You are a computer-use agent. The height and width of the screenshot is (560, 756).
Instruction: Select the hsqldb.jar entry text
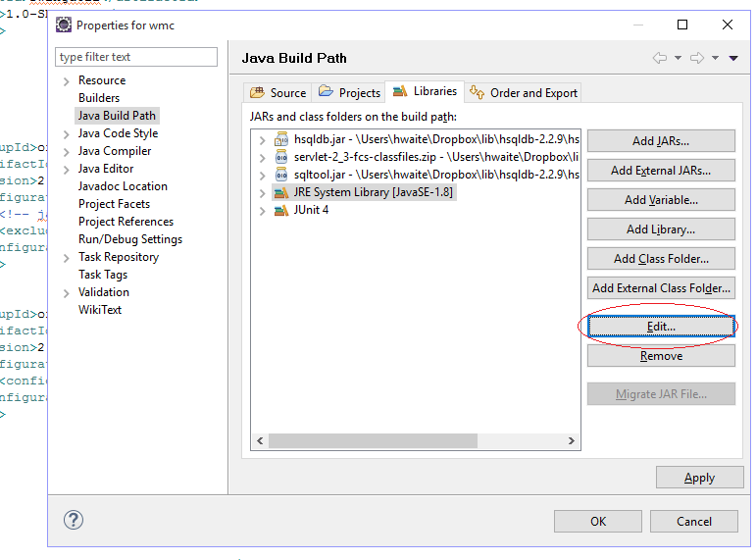436,139
